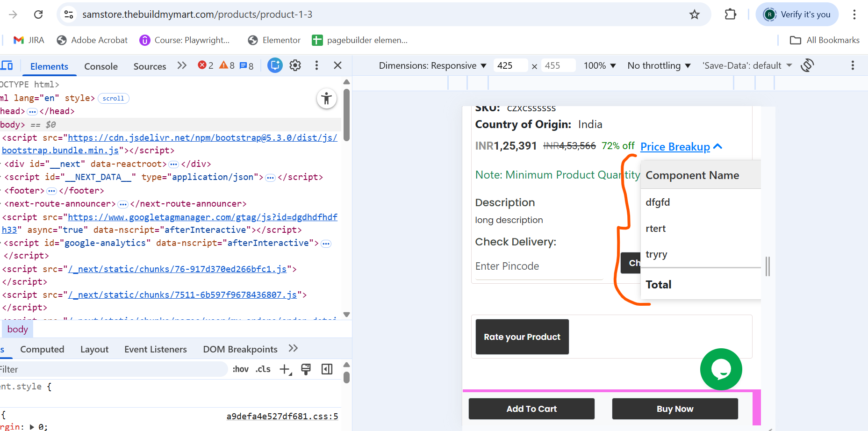Switch to the Sources tab
Screen dimensions: 868x431
pyautogui.click(x=150, y=66)
